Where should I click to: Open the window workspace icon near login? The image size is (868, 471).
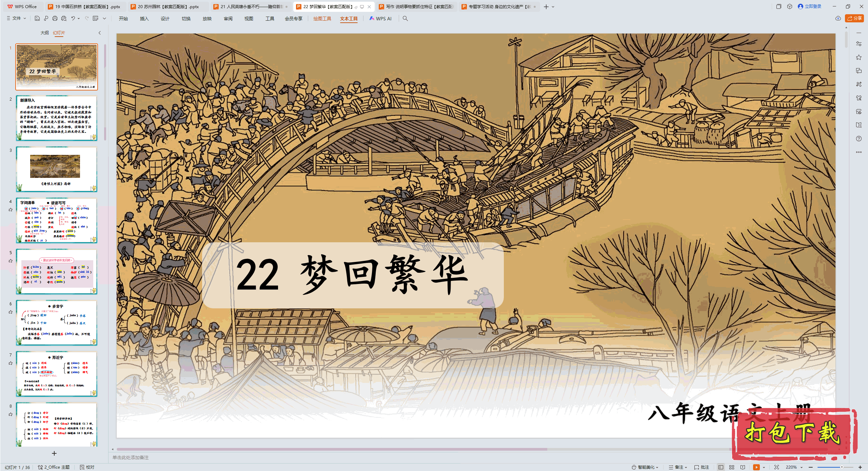pyautogui.click(x=779, y=6)
